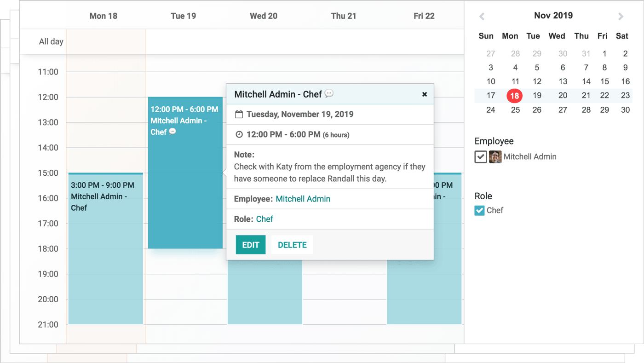Click the EDIT button

(x=251, y=244)
